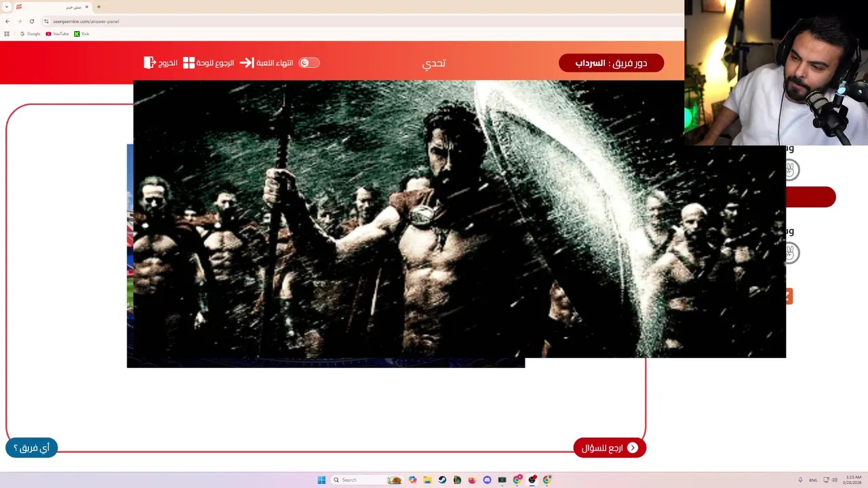Go back in the browser

(7, 21)
